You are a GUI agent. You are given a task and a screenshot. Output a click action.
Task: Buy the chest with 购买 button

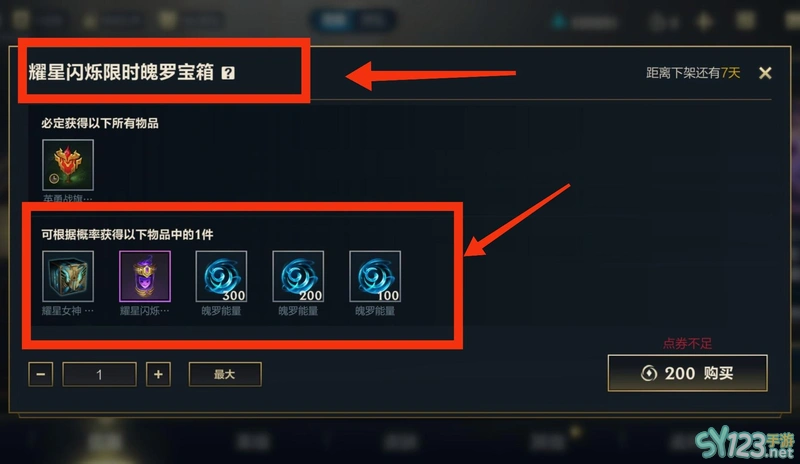coord(687,373)
